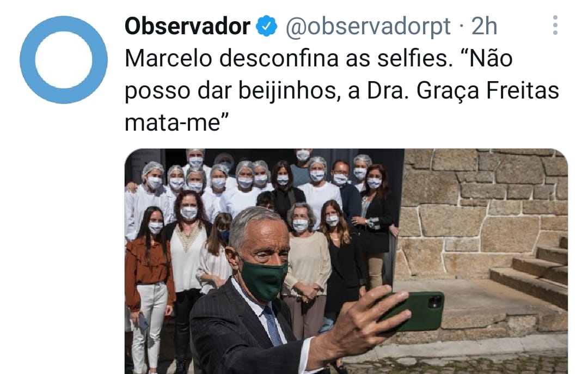Screen dimensions: 588x374
Task: Open the Observador display name profile
Action: (x=187, y=26)
